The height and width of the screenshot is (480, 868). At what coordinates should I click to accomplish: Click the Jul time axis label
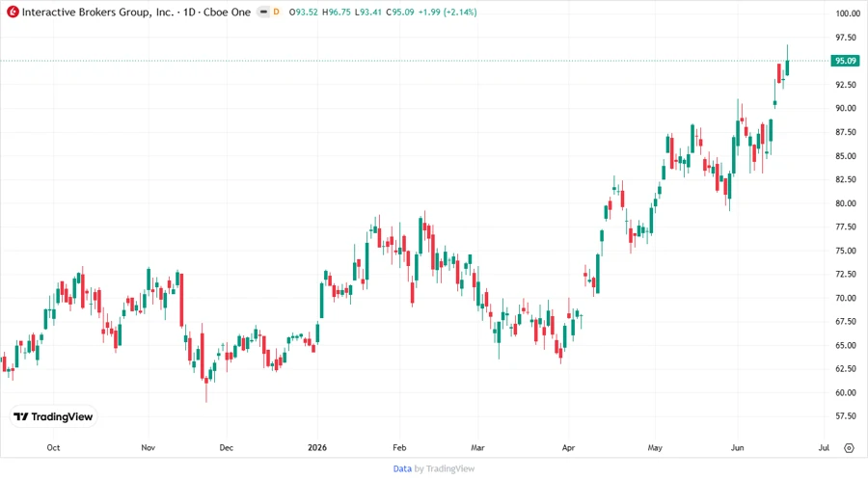(x=824, y=448)
